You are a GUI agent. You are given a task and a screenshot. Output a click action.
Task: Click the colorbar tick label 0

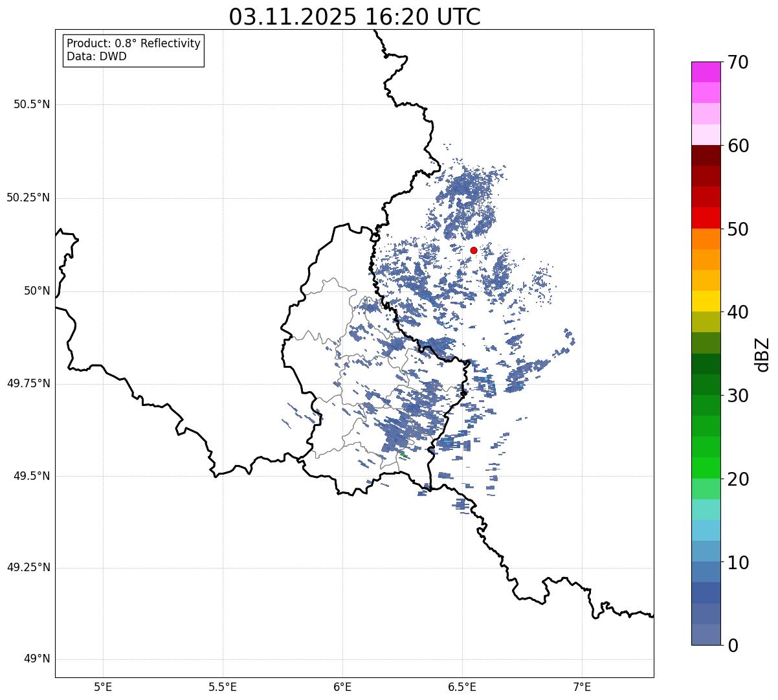pyautogui.click(x=733, y=646)
